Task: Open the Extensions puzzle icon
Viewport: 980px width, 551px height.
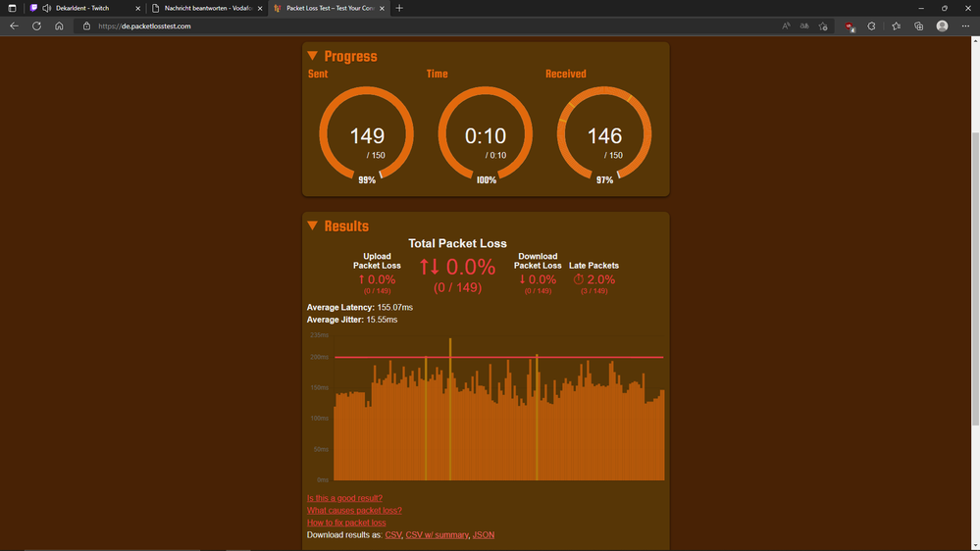Action: (x=871, y=26)
